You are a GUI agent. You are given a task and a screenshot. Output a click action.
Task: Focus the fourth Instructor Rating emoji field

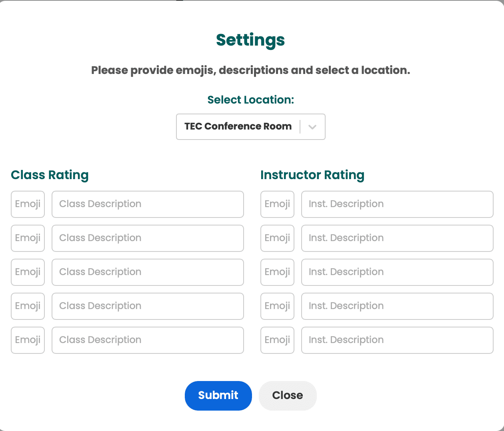click(x=277, y=306)
